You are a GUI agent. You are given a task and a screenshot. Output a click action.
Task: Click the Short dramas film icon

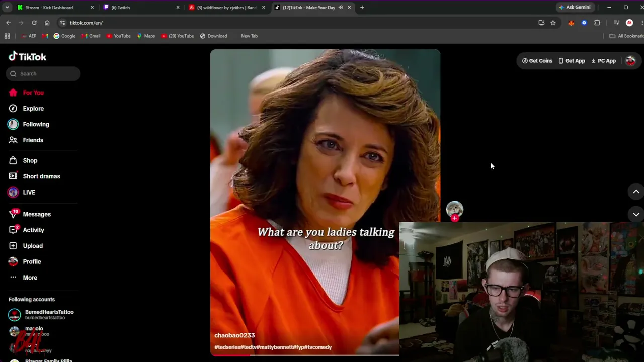pyautogui.click(x=13, y=176)
